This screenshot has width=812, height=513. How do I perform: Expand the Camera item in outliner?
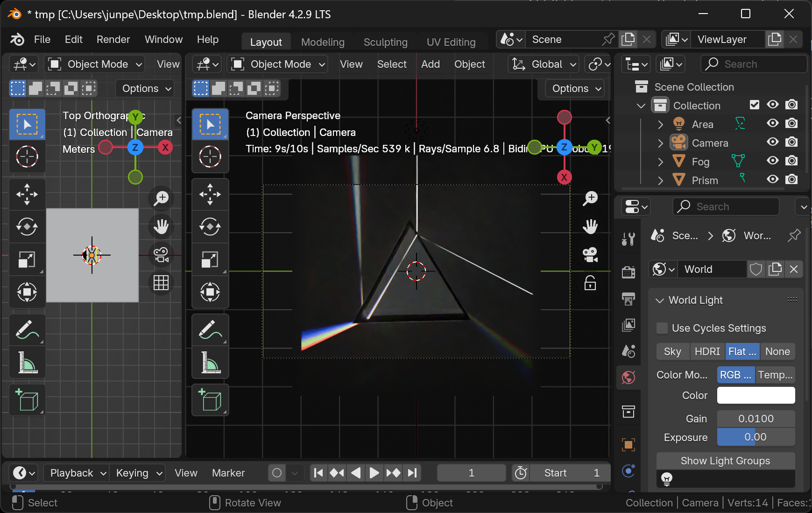[x=660, y=143]
